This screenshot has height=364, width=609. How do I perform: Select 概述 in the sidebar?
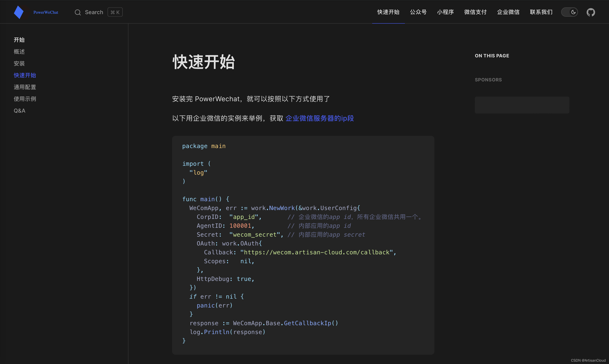(19, 51)
